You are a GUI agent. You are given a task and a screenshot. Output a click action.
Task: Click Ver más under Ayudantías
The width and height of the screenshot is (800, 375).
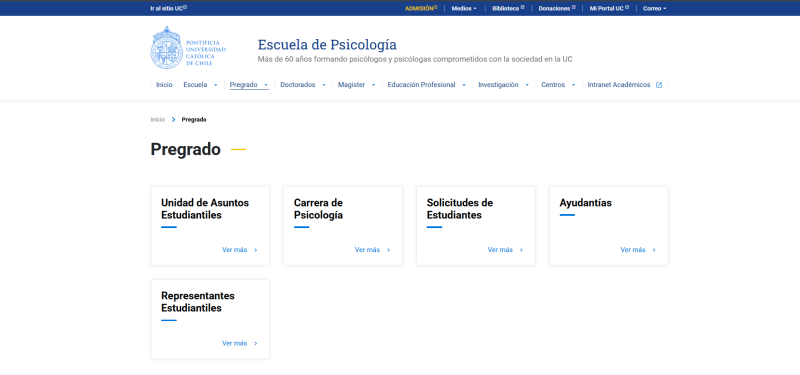click(x=633, y=250)
